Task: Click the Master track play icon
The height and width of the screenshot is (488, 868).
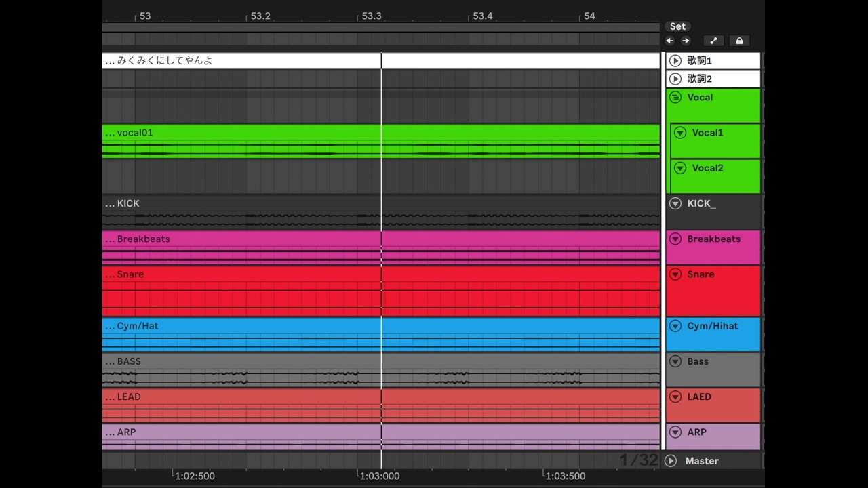Action: click(671, 461)
